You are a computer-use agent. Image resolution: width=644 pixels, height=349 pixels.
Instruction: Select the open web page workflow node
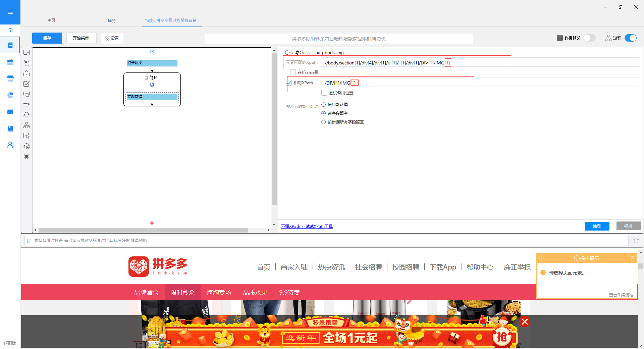tap(152, 63)
